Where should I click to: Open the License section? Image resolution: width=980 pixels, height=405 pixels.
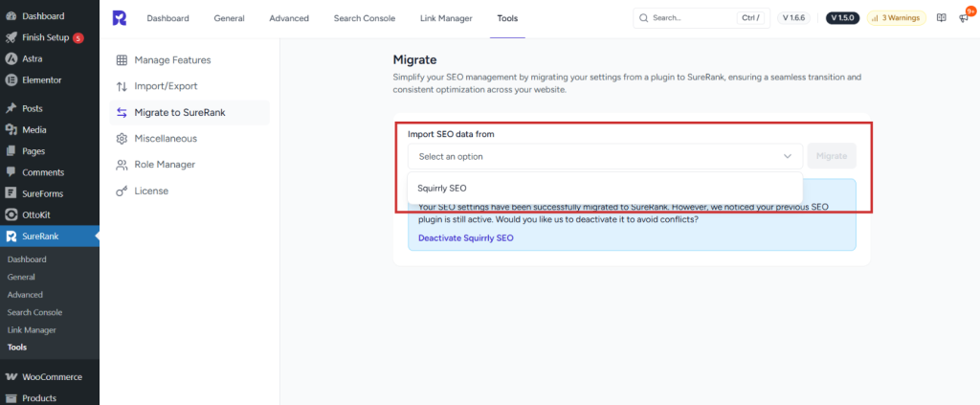coord(190,191)
